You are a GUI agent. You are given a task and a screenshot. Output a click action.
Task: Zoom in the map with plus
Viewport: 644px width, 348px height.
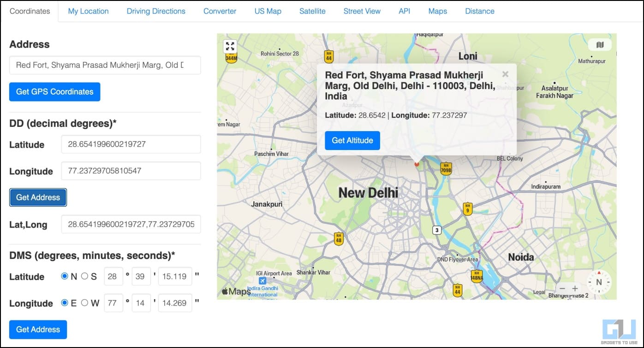575,288
